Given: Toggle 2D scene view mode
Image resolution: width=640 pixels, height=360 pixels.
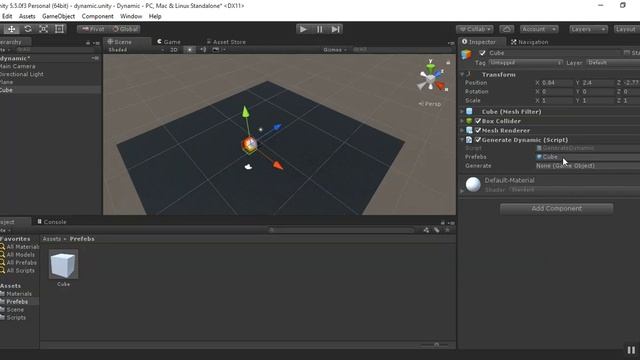Looking at the screenshot, I should pos(174,50).
